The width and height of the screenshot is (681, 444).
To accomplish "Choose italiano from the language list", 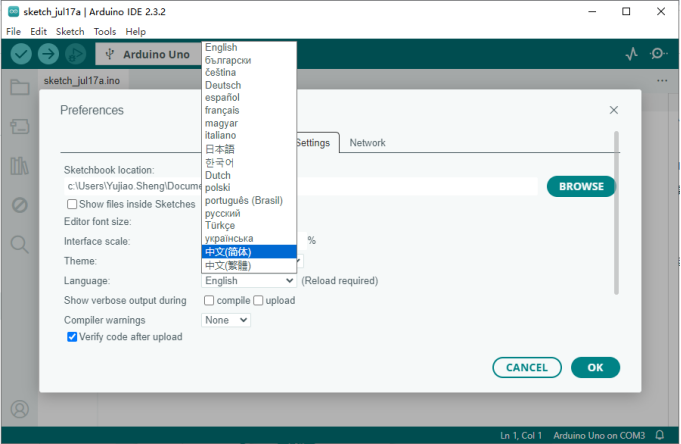I will click(x=249, y=135).
